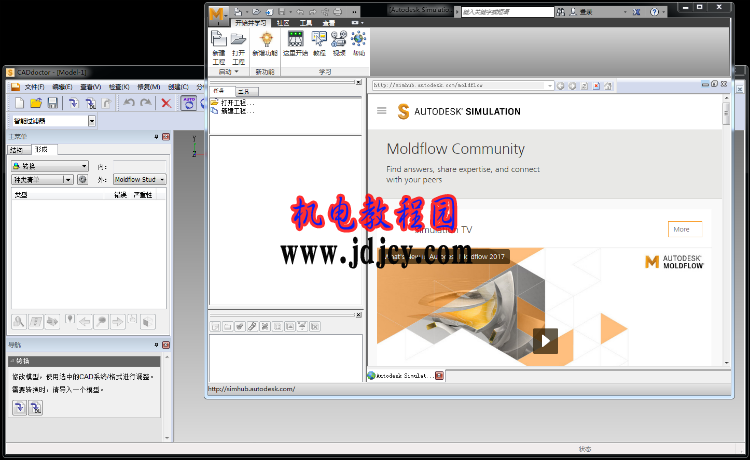The image size is (750, 460).
Task: Select the Community ribbon tab in Moldflow
Action: pyautogui.click(x=283, y=23)
